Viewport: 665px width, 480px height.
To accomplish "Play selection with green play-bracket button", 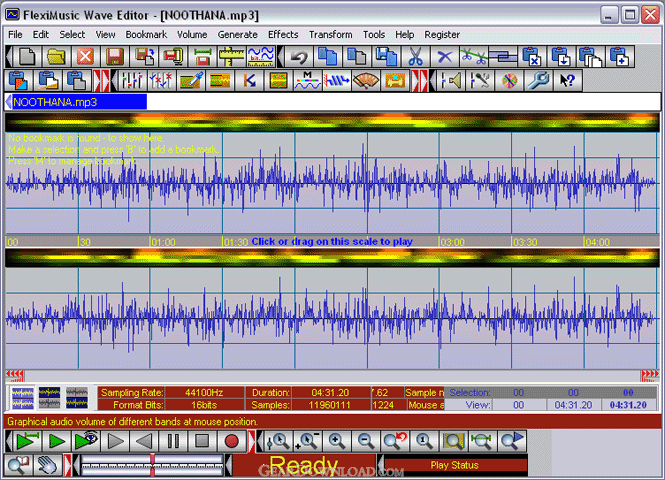I will pos(28,441).
